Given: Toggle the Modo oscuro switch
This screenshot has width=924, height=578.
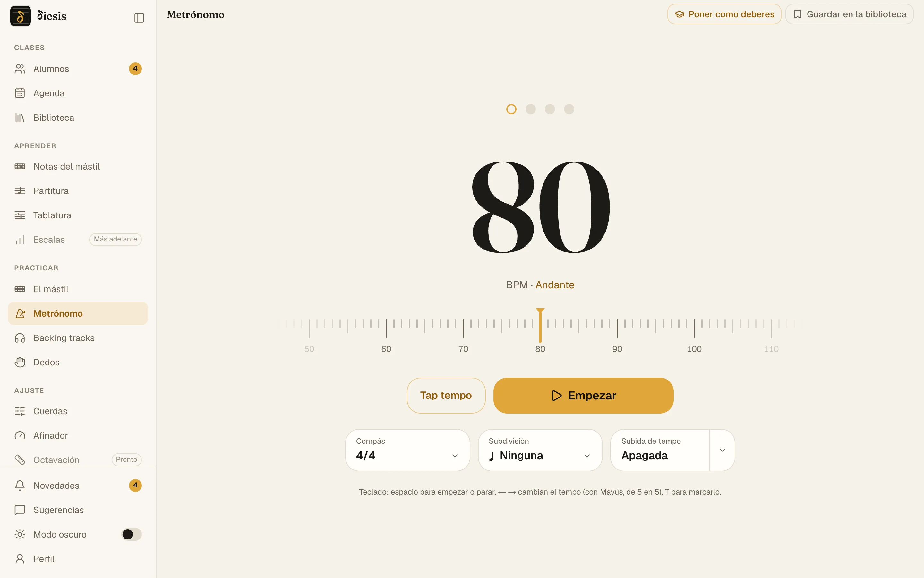Looking at the screenshot, I should click(x=131, y=534).
